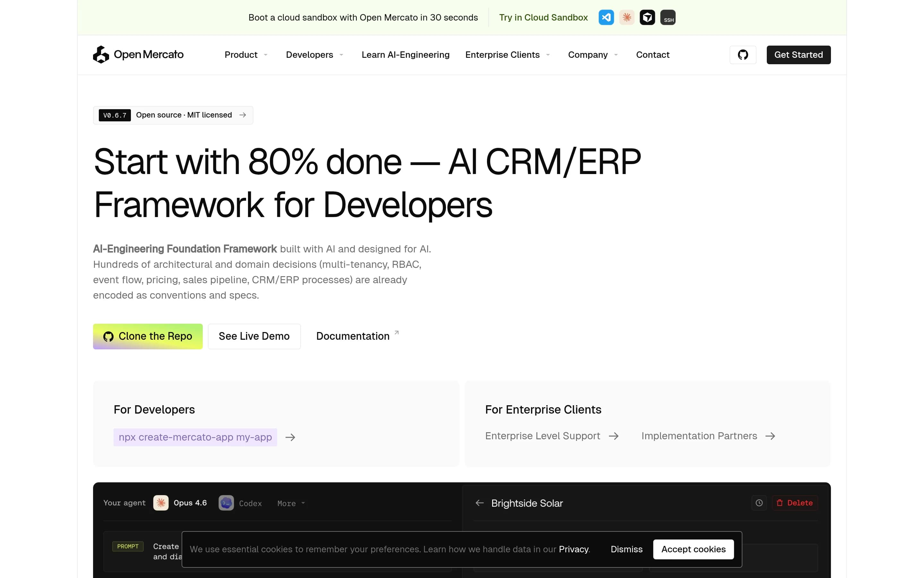Click the Brightside Solar title
Screen dimensions: 924x578
[x=527, y=504]
